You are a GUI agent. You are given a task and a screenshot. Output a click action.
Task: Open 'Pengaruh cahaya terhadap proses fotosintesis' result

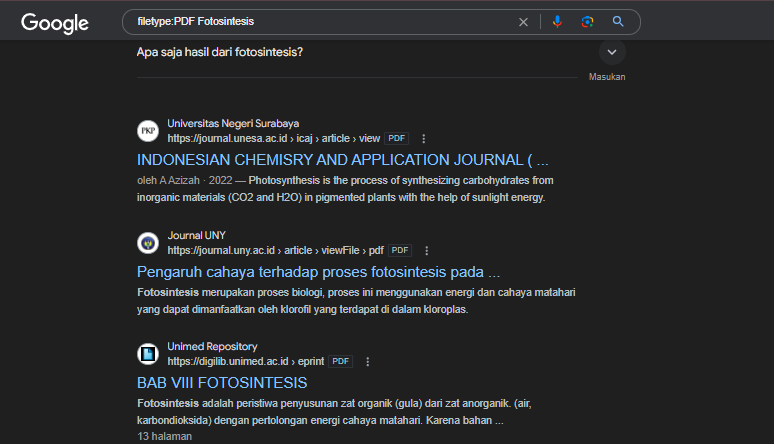318,272
